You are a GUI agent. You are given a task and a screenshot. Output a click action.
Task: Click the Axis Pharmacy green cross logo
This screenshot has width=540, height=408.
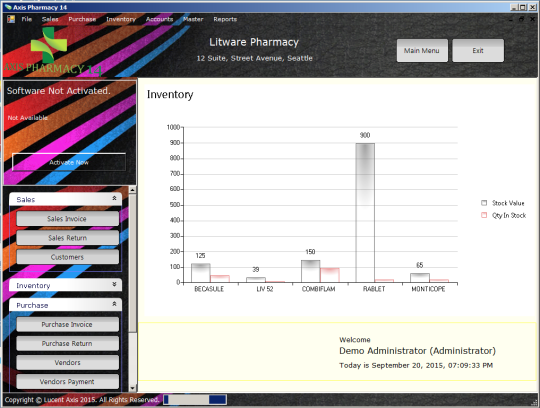click(x=49, y=45)
